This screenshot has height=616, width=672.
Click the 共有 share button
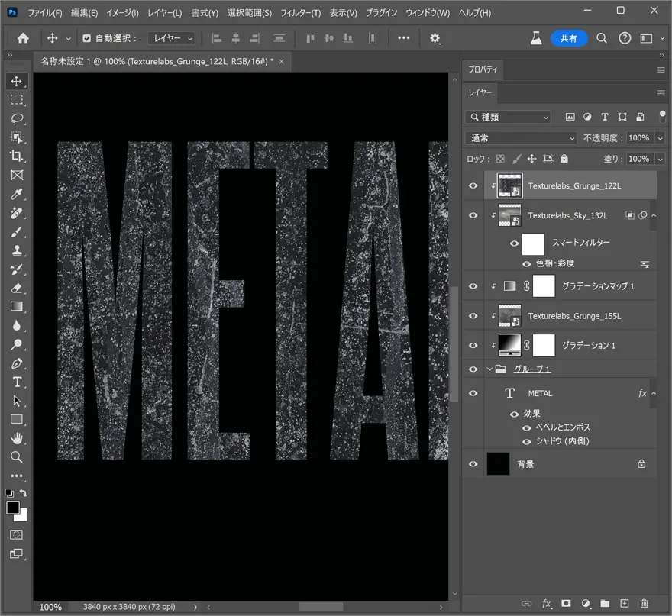tap(569, 39)
